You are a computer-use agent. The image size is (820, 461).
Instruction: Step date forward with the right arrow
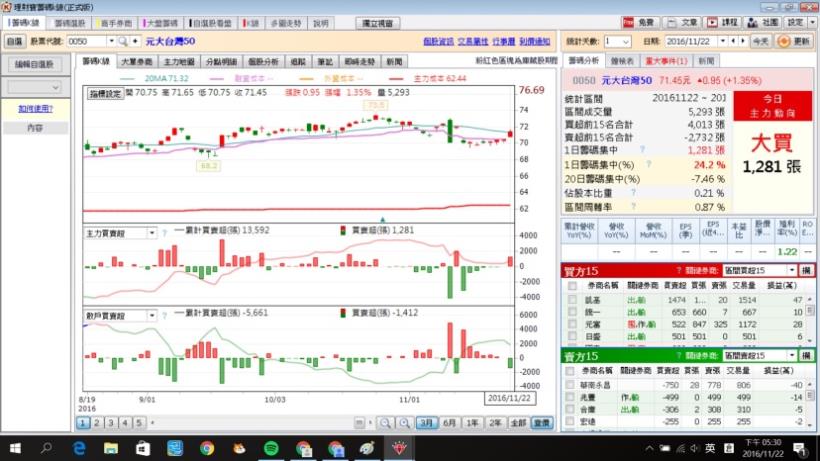(x=742, y=41)
